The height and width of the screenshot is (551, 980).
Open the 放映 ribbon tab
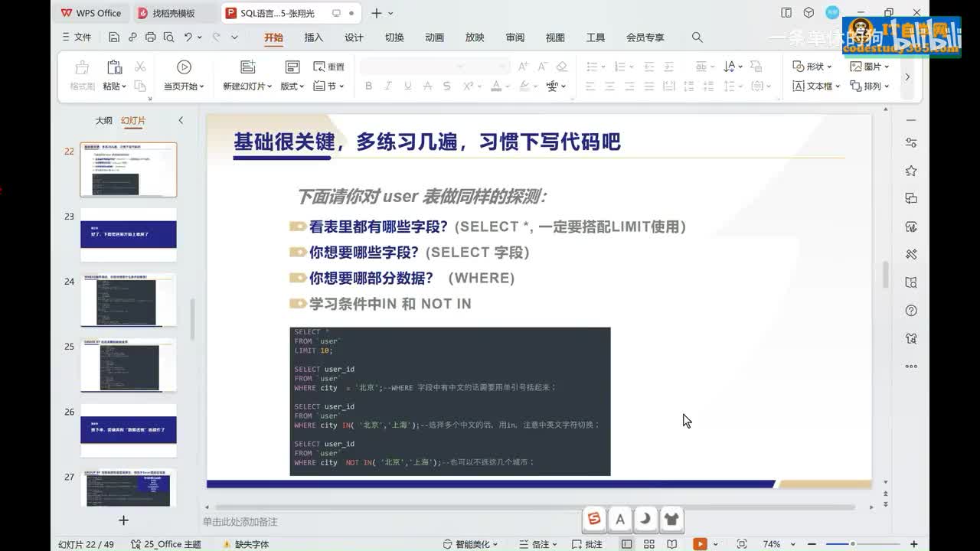(475, 37)
